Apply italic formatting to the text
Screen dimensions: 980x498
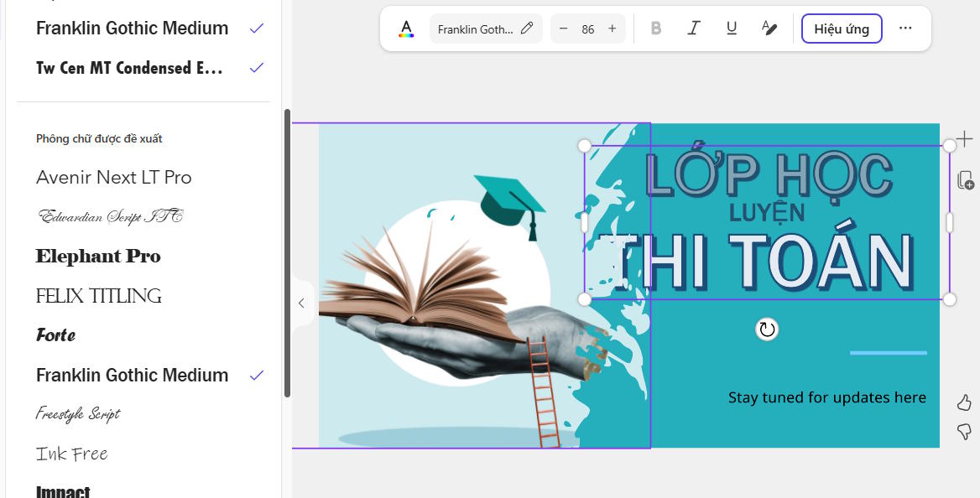click(693, 28)
